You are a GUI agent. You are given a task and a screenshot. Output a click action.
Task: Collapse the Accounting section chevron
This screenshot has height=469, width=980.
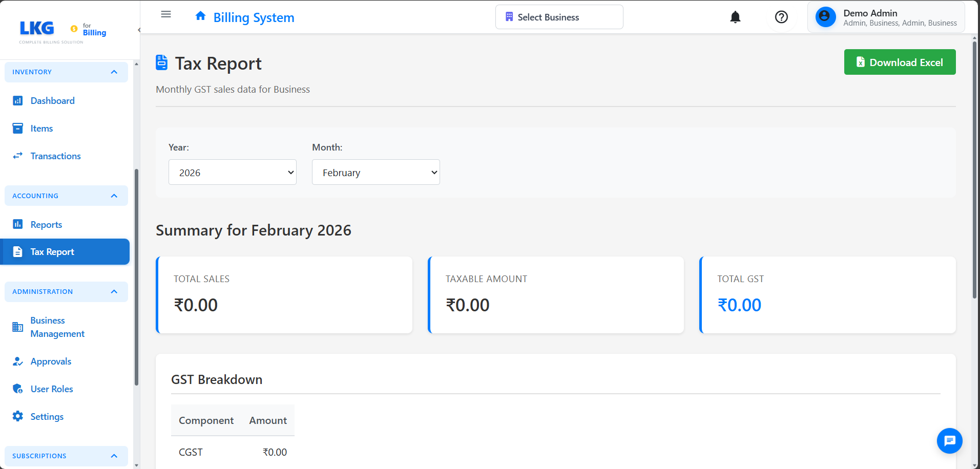point(114,196)
